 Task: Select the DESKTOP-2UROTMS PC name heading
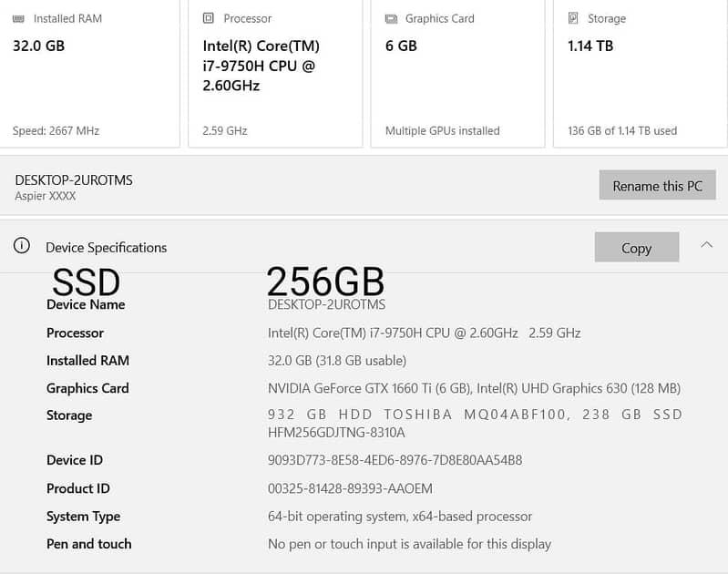[74, 180]
